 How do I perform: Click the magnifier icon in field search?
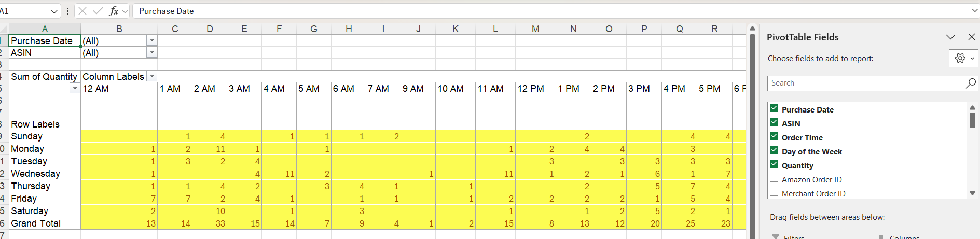(x=971, y=83)
